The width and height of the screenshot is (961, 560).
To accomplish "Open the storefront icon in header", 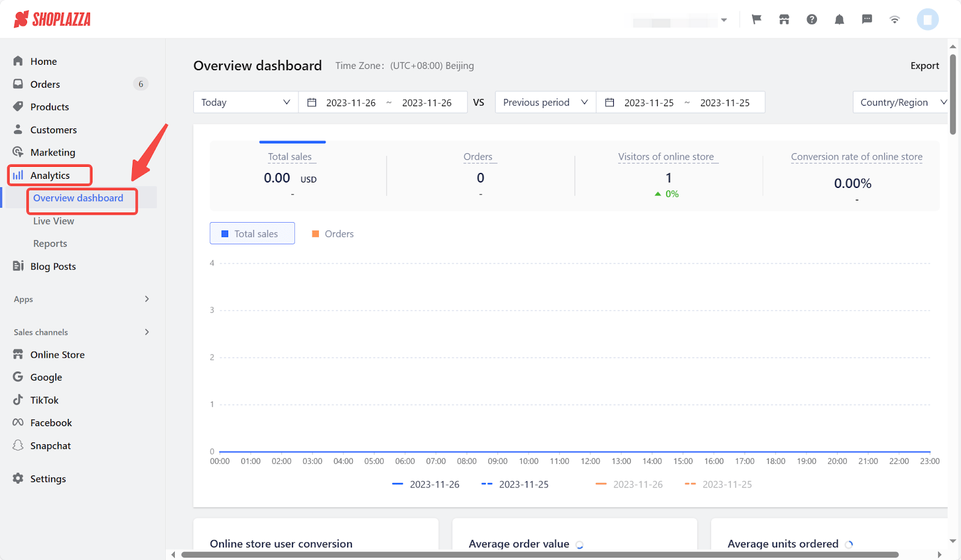I will coord(784,19).
